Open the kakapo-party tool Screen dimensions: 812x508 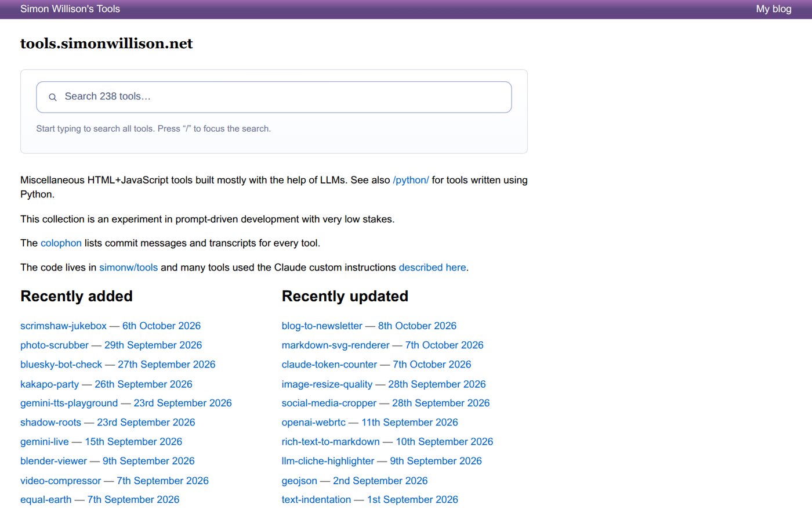(x=49, y=384)
